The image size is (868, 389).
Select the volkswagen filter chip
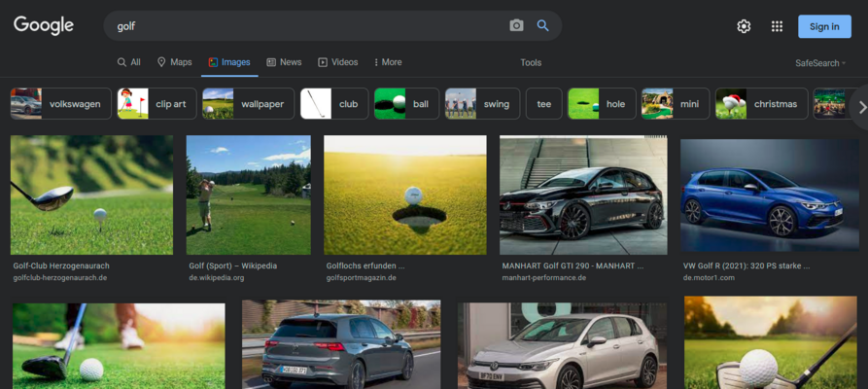coord(61,104)
